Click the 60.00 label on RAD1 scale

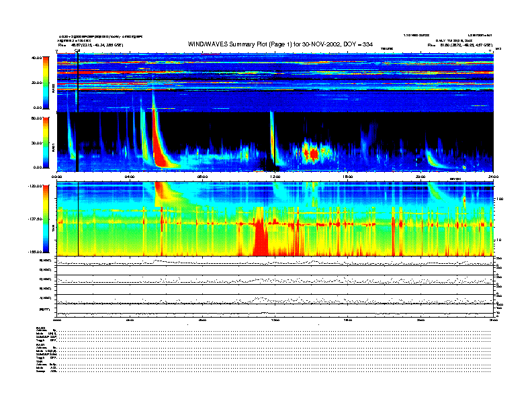pyautogui.click(x=36, y=118)
